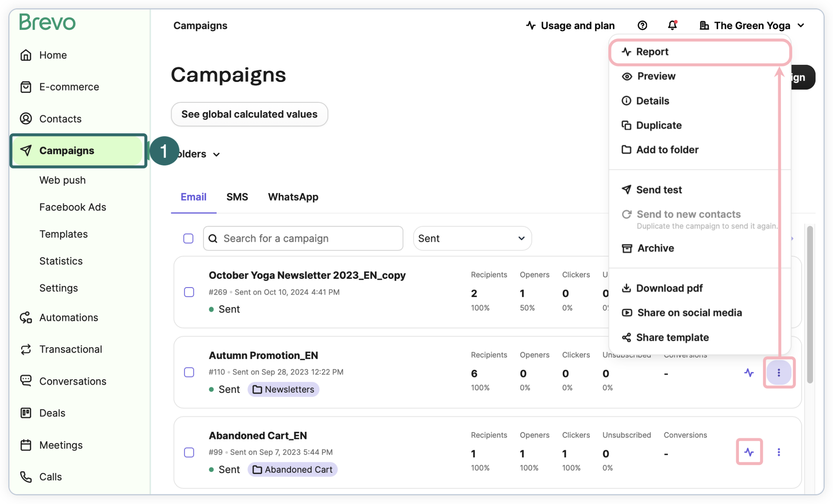Click Newsletters folder tag
Image resolution: width=833 pixels, height=504 pixels.
pos(284,389)
